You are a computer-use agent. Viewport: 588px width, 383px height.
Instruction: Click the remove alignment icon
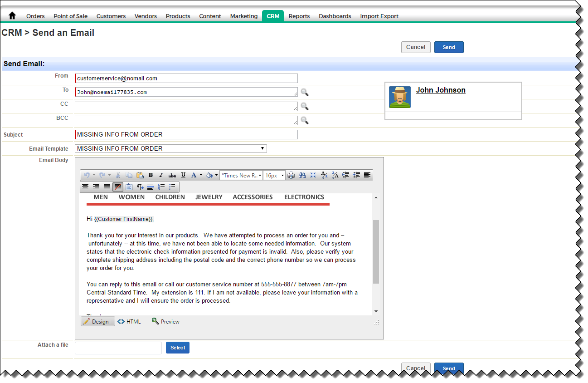118,187
